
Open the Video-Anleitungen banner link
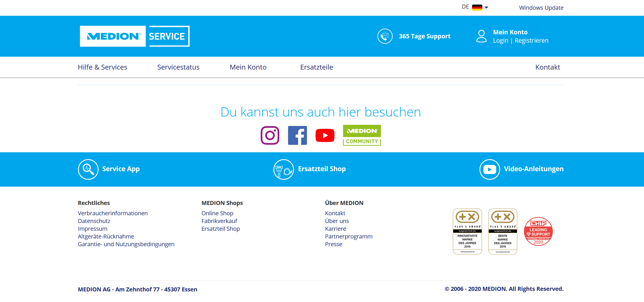(x=534, y=169)
